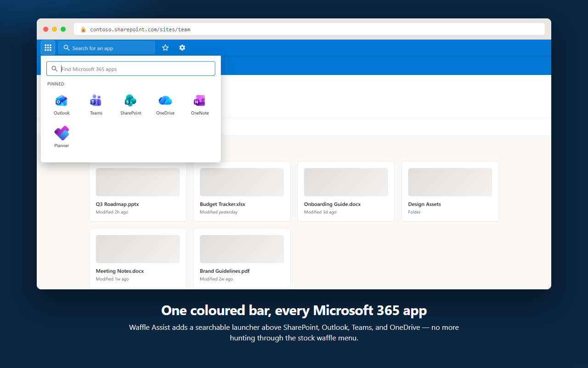Click the padlock icon in address bar

pos(83,29)
